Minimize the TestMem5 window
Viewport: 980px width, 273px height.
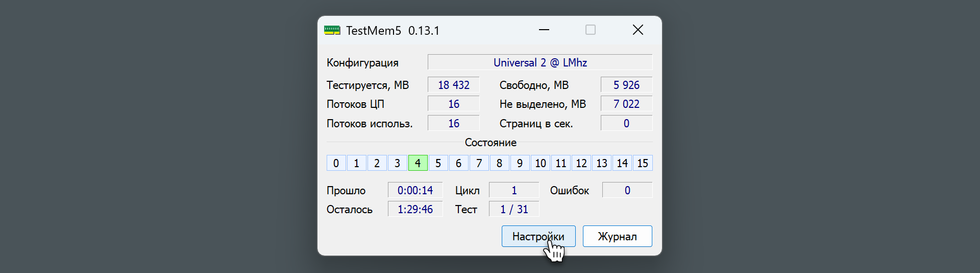(x=544, y=30)
